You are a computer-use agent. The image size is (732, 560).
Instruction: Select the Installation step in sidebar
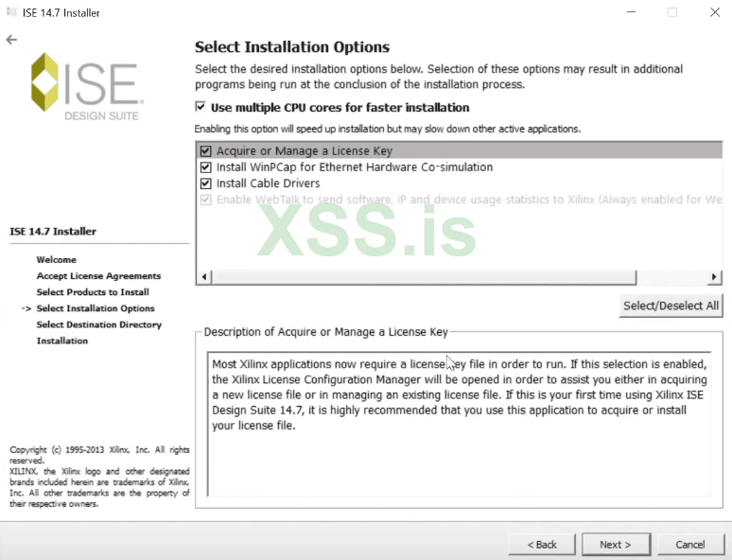pyautogui.click(x=62, y=341)
